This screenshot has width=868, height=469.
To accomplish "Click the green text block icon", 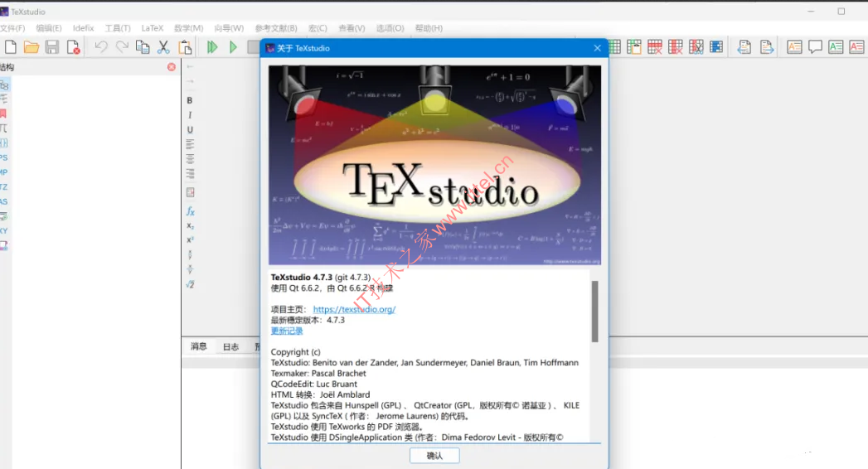I will tap(836, 47).
